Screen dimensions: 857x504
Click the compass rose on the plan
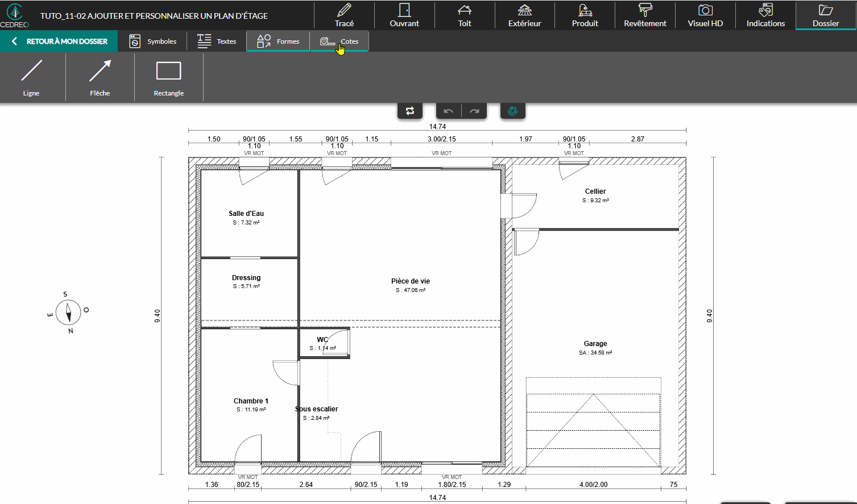69,313
